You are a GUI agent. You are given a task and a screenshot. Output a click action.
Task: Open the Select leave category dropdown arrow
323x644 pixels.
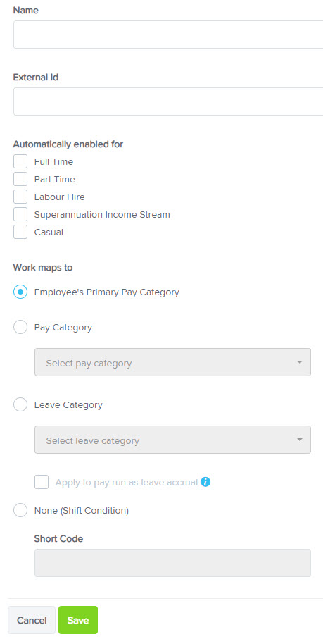pyautogui.click(x=300, y=440)
